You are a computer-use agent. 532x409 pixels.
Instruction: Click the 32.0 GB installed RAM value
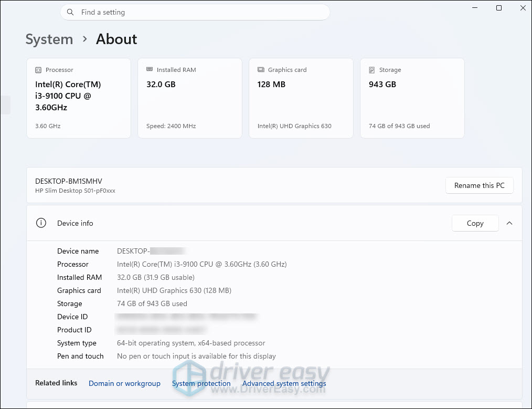pos(161,85)
